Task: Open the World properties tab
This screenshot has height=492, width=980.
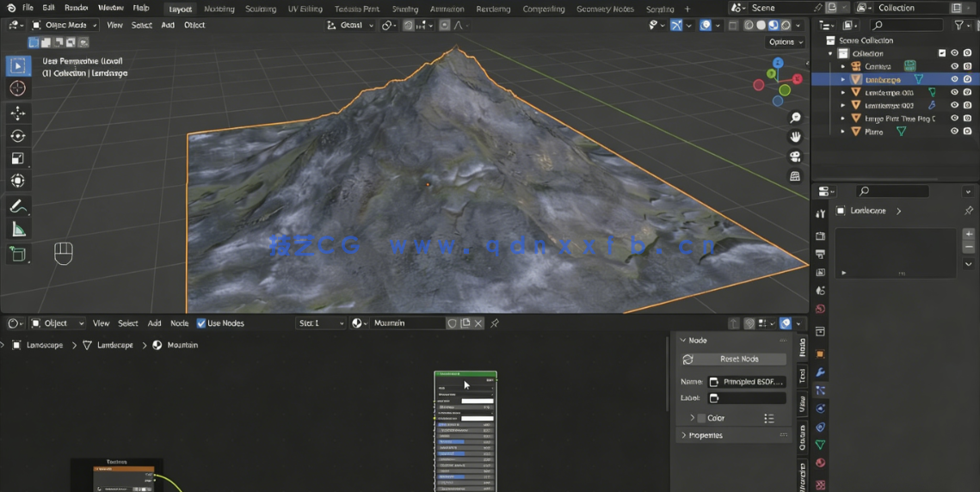Action: tap(821, 309)
